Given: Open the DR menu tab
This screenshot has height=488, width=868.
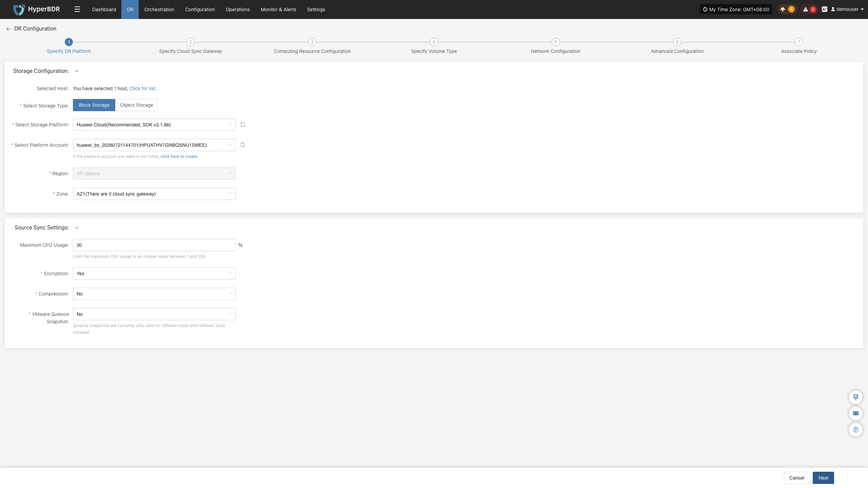Looking at the screenshot, I should [130, 9].
